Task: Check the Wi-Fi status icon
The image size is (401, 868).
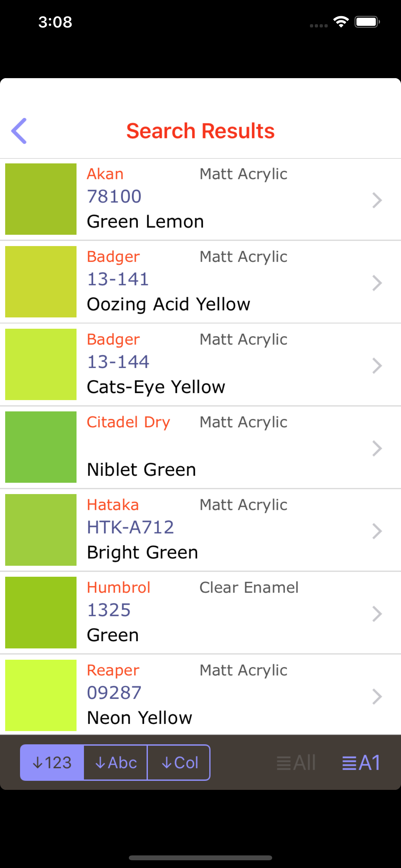Action: point(341,22)
